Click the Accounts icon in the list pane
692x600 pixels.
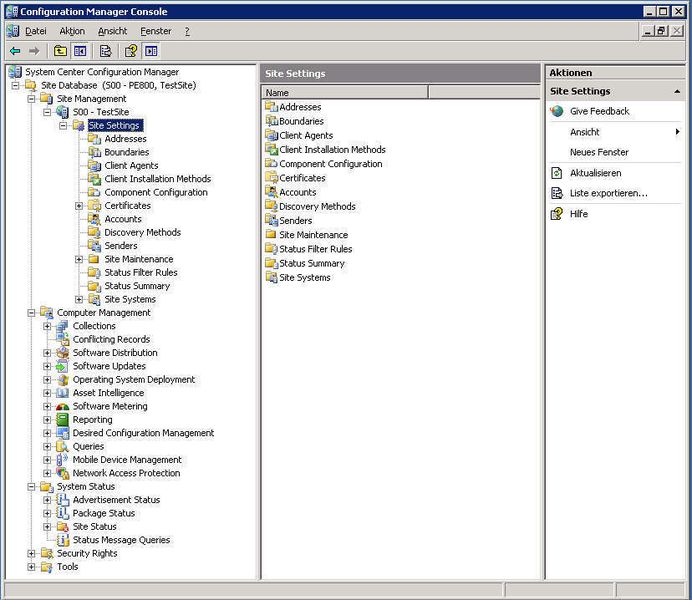tap(271, 191)
